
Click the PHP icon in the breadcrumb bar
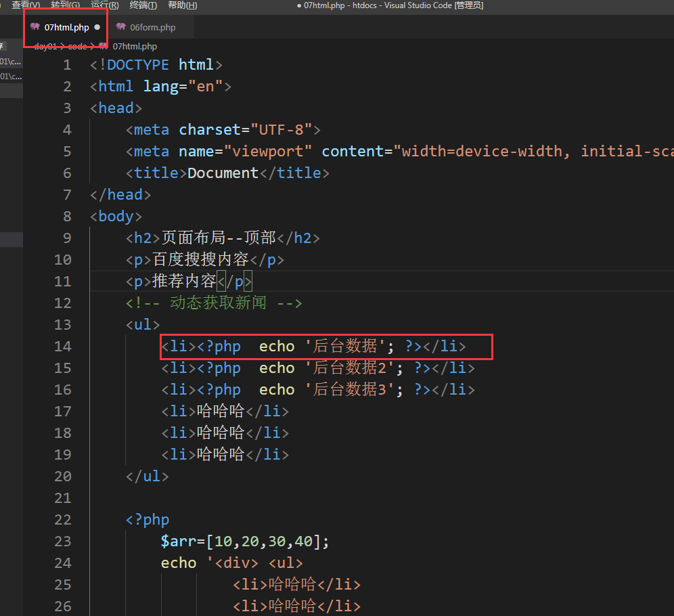click(x=103, y=46)
